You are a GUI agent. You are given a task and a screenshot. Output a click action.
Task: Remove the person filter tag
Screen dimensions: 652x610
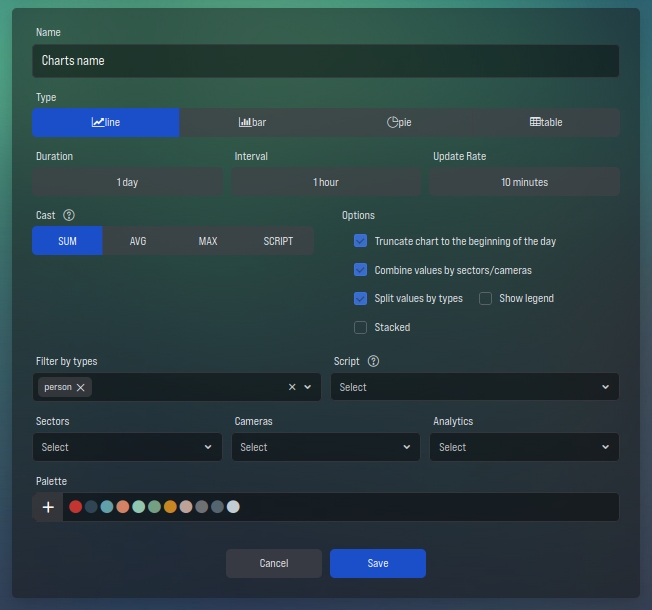click(x=81, y=387)
